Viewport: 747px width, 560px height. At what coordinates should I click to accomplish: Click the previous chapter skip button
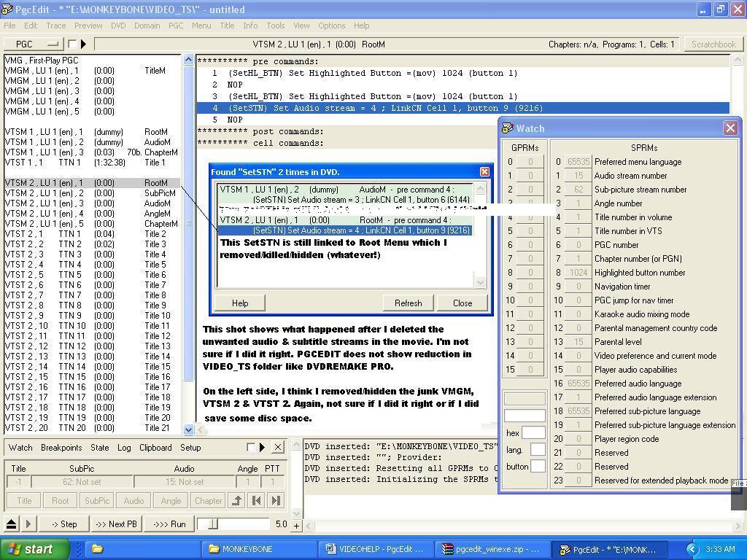256,500
